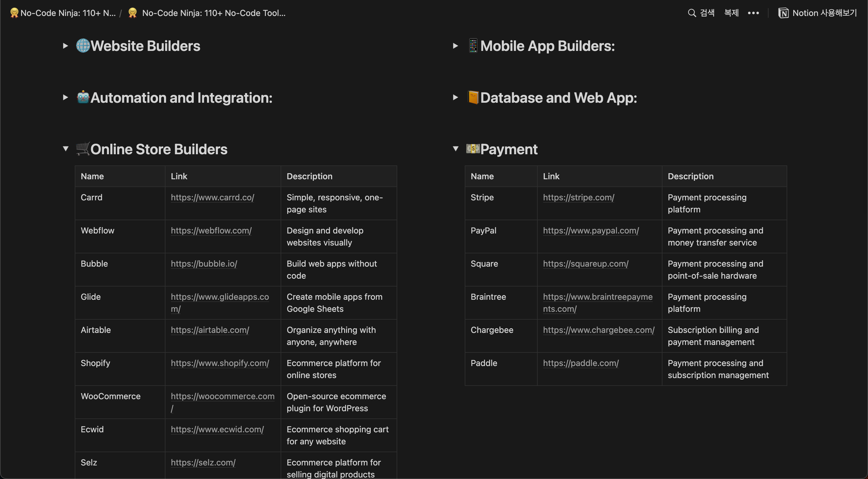Click the search magnifier icon

691,13
